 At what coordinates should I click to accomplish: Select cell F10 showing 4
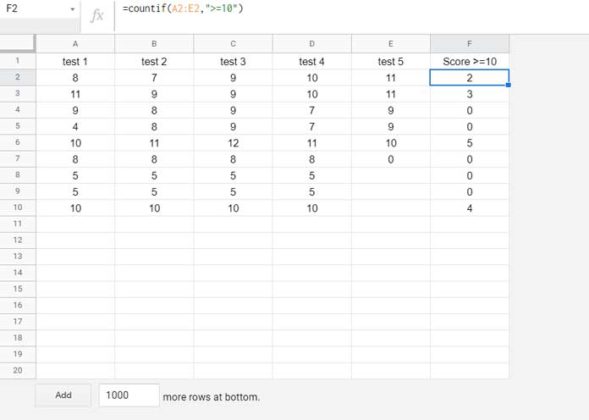coord(470,208)
